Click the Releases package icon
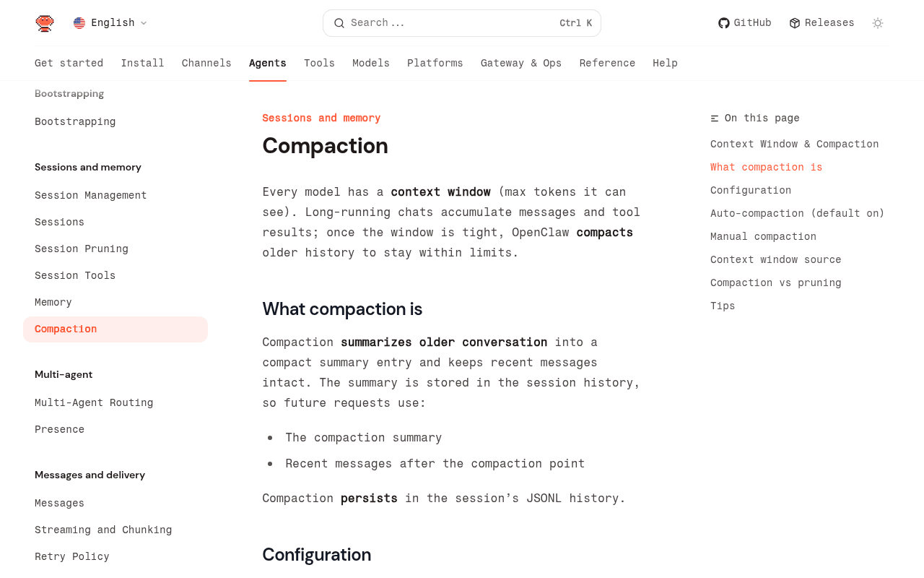This screenshot has width=924, height=578. pyautogui.click(x=794, y=22)
